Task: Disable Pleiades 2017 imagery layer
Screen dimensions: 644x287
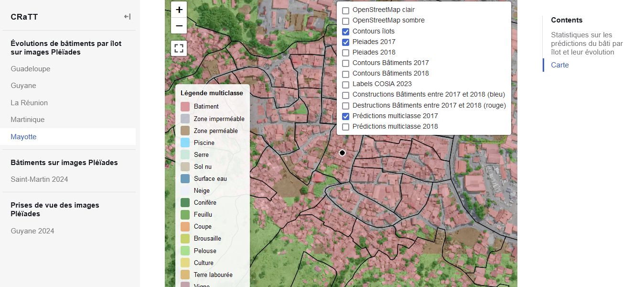Action: (x=346, y=42)
